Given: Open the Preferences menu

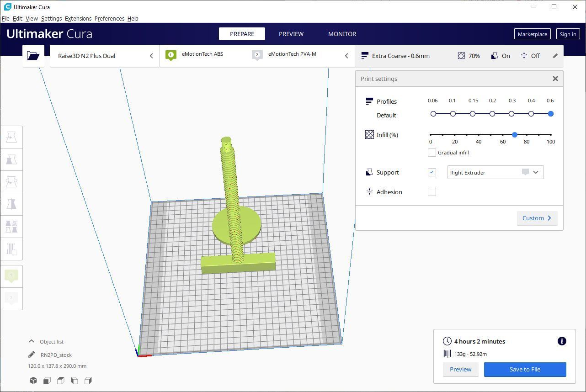Looking at the screenshot, I should 109,18.
